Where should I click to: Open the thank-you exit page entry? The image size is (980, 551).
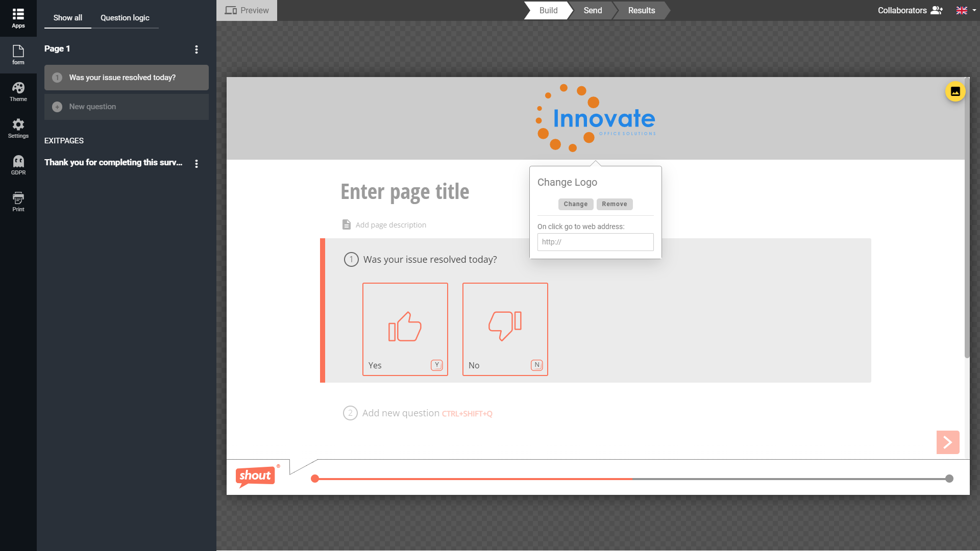(x=113, y=162)
